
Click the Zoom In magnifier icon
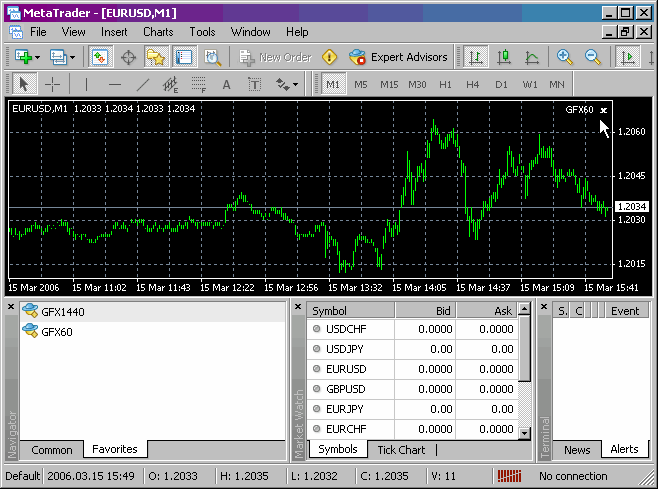click(564, 57)
